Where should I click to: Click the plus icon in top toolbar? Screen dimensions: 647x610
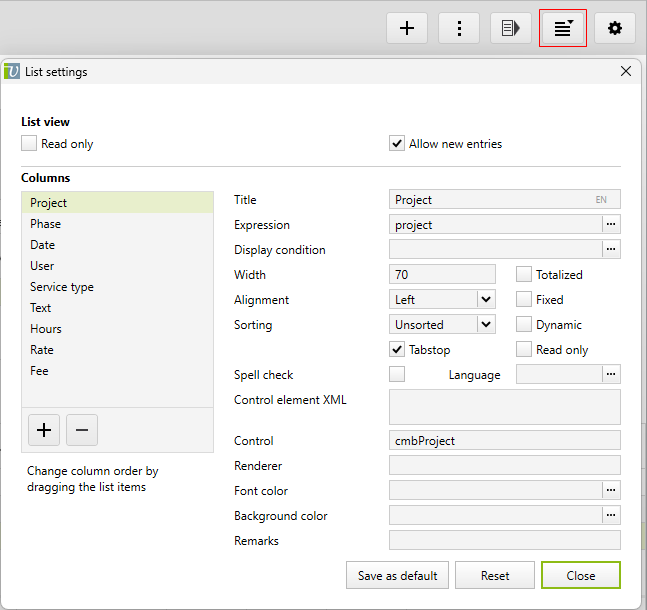point(407,28)
